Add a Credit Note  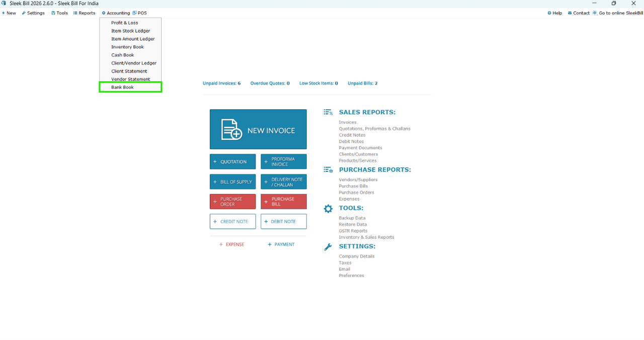point(232,222)
